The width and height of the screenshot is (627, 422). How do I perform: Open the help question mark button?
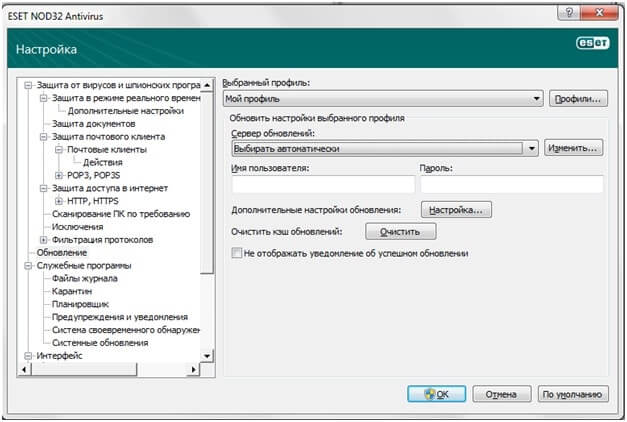[x=569, y=13]
